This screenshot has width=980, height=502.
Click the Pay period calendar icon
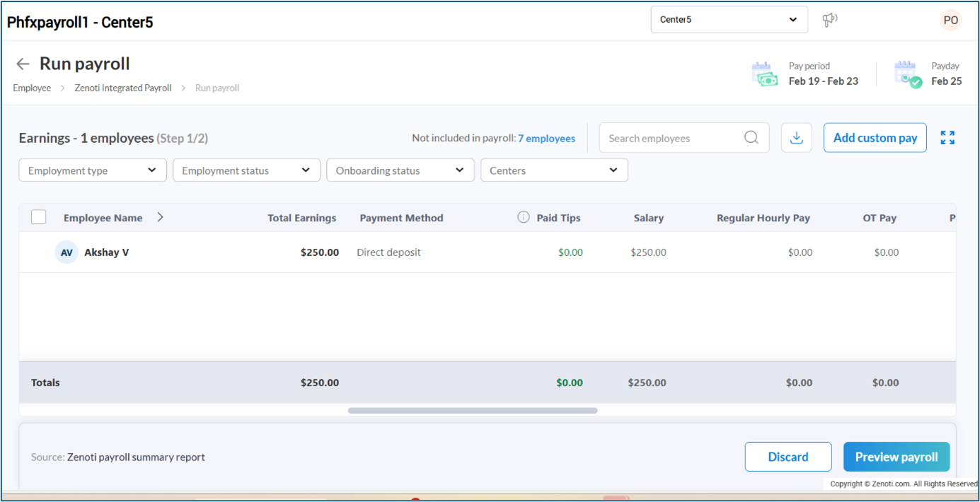pyautogui.click(x=764, y=74)
